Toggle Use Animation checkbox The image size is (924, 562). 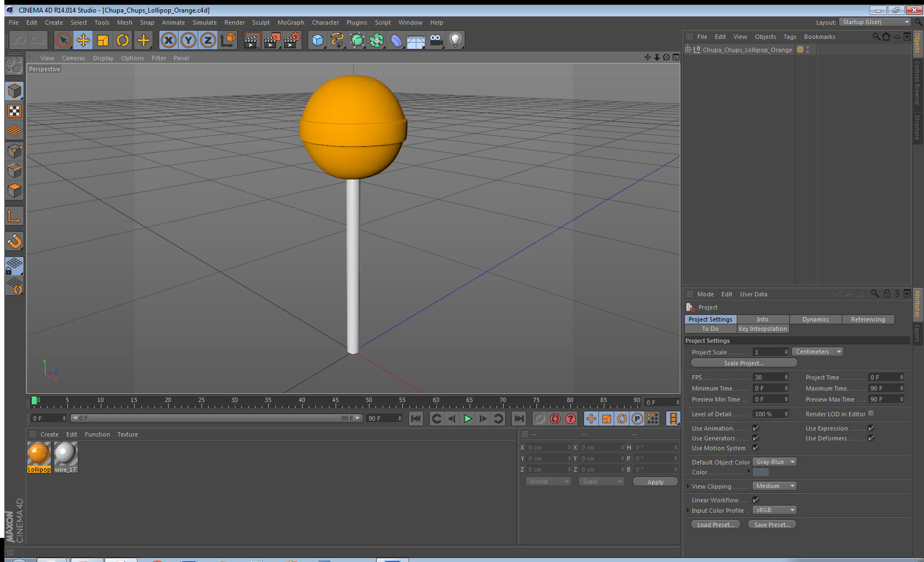pos(755,428)
